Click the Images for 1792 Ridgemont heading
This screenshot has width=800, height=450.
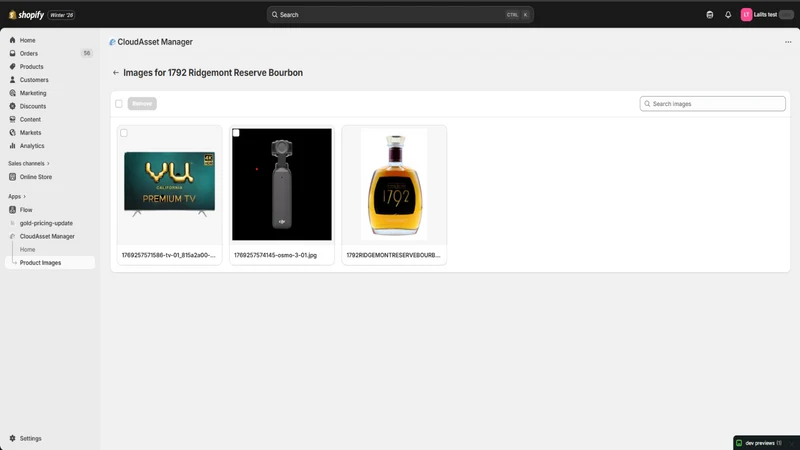(x=213, y=72)
